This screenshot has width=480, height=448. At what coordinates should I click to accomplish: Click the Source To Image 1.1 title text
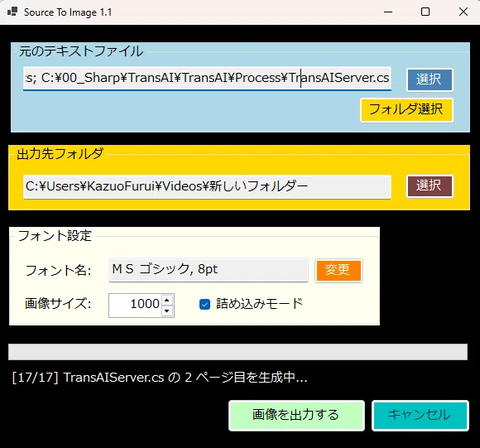coord(68,12)
